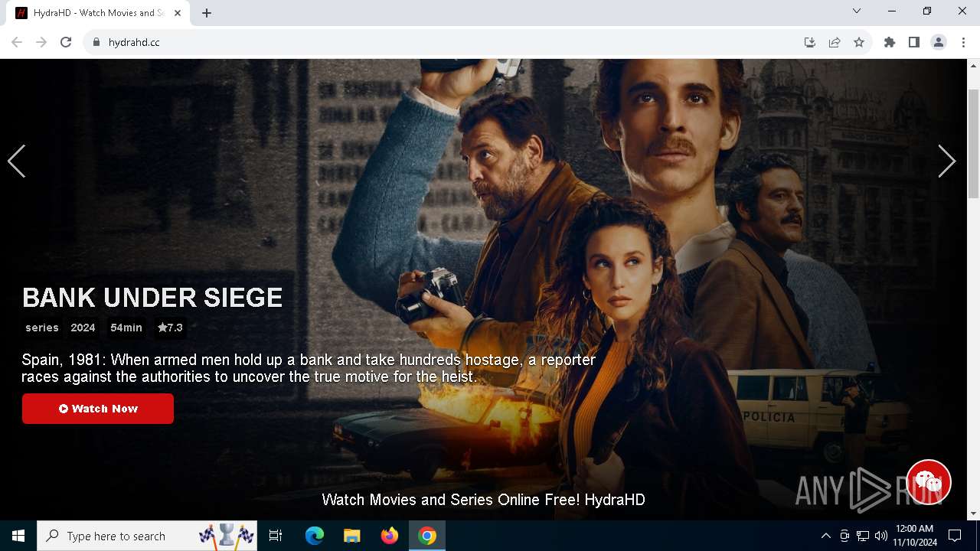The image size is (980, 551).
Task: Open File Explorer from taskbar
Action: click(351, 536)
